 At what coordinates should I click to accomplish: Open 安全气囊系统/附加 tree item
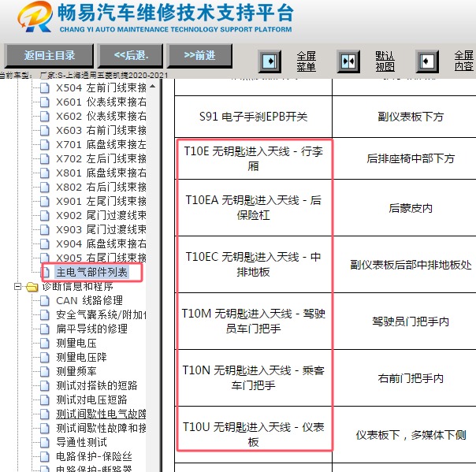coord(101,314)
